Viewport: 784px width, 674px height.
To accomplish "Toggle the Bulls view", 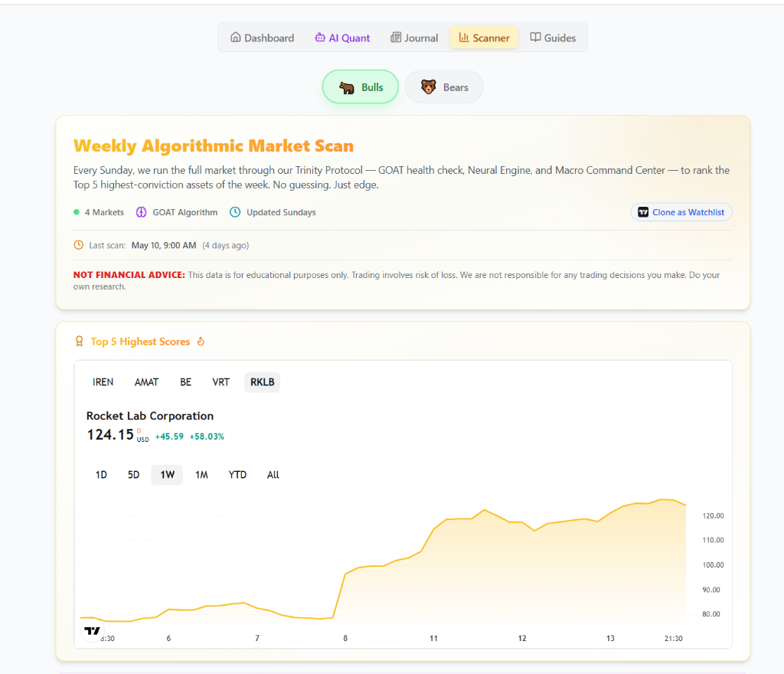I will click(x=361, y=87).
